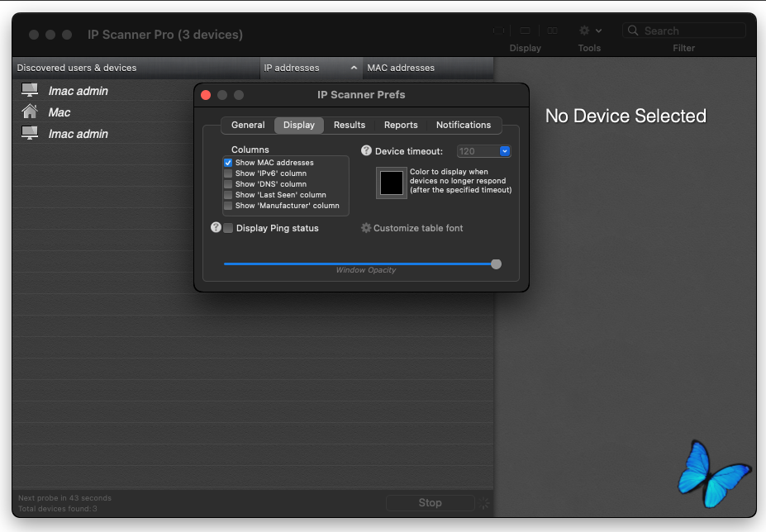Open the Notifications tab
Viewport: 766px width, 532px height.
click(463, 125)
